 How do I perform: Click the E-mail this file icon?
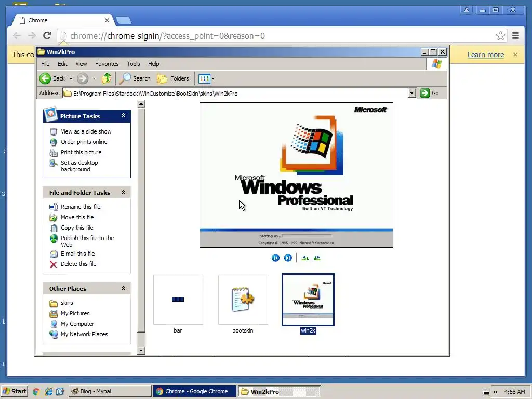[x=54, y=254]
